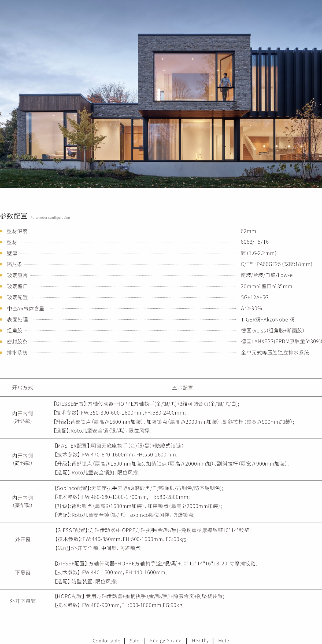Select the "德国weiss (组角胶+断面胶)" value
This screenshot has height=644, width=322.
(272, 331)
